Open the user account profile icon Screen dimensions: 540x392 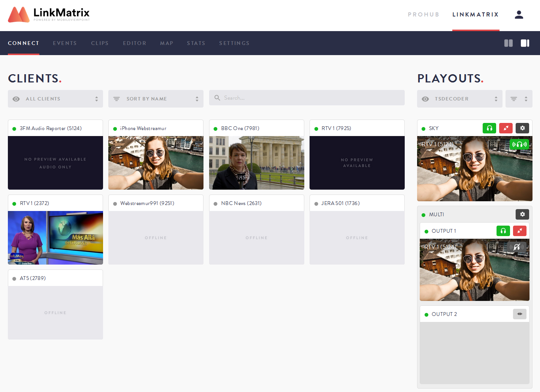pos(519,15)
